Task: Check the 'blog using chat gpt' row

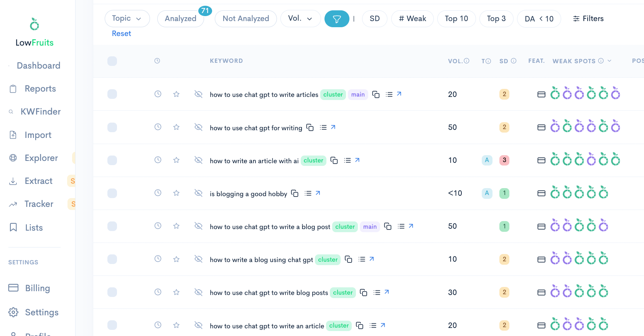Action: coord(112,259)
